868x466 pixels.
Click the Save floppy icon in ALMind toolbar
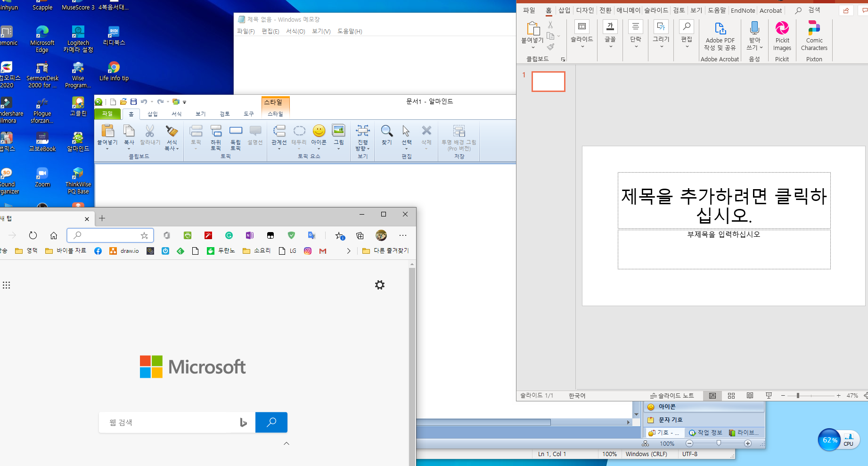[133, 101]
